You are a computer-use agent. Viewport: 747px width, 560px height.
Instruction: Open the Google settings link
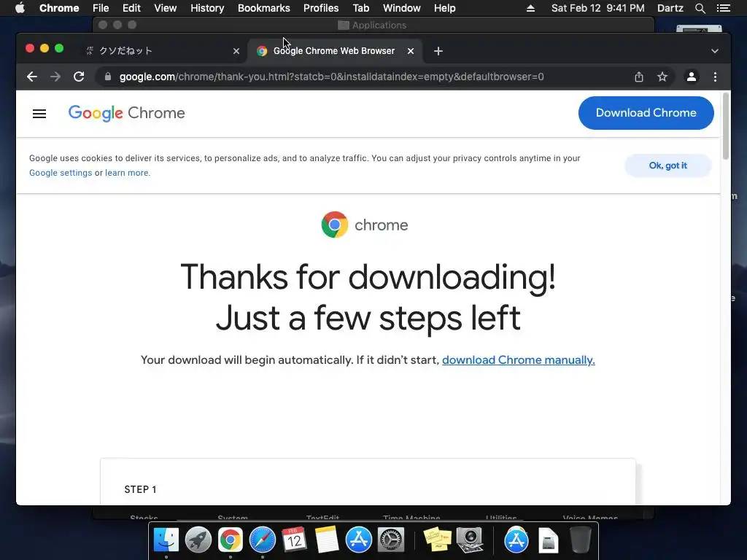click(61, 173)
